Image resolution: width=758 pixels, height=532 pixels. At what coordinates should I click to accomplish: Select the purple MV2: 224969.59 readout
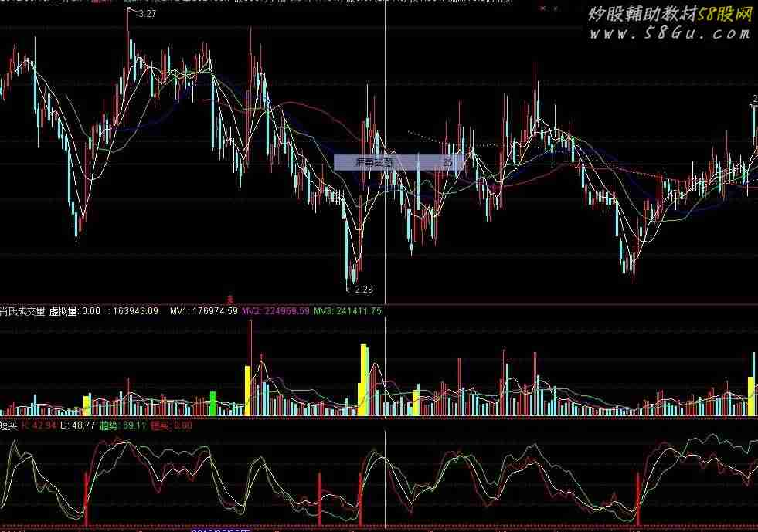click(275, 311)
